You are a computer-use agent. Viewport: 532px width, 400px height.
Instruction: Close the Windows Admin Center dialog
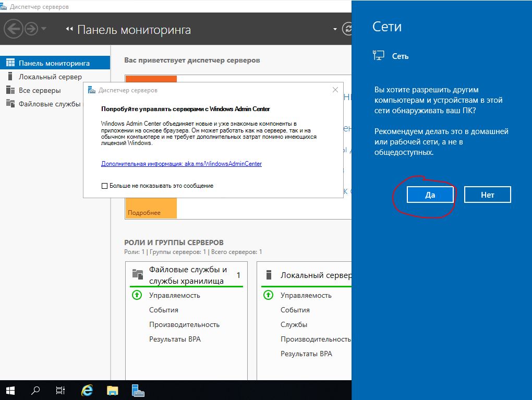click(x=335, y=90)
